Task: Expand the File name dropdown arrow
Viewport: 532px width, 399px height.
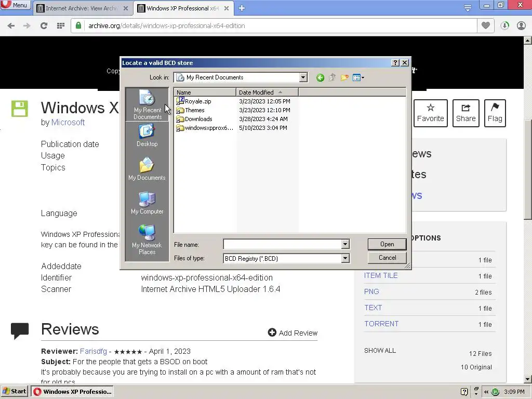Action: (x=345, y=244)
